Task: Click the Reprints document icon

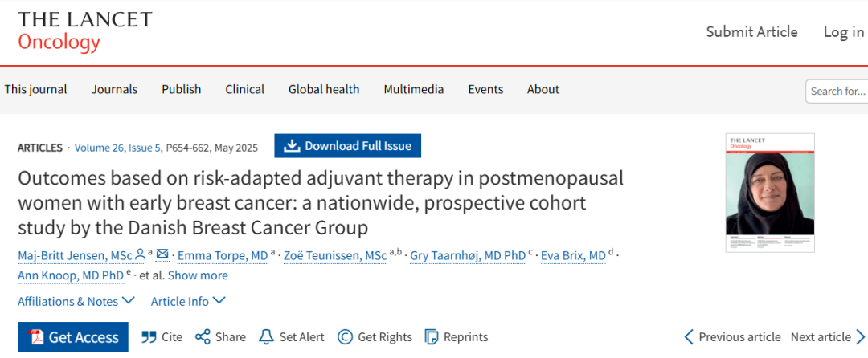Action: [x=432, y=337]
